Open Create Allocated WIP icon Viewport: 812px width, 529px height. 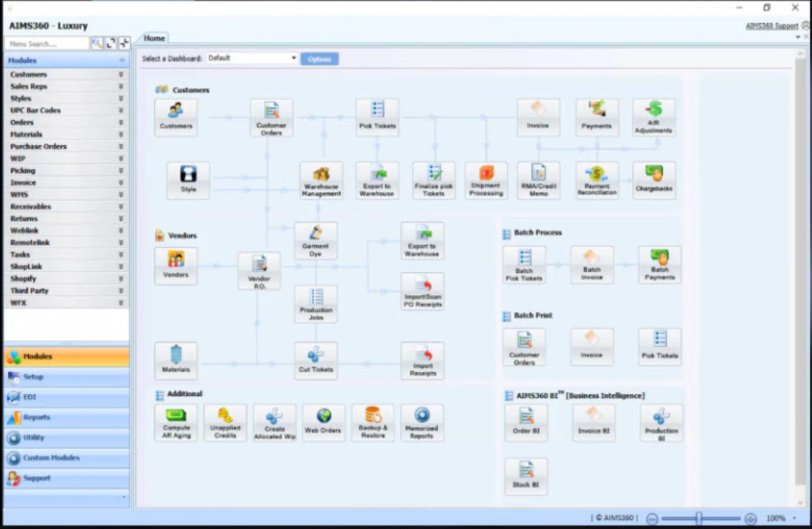275,422
